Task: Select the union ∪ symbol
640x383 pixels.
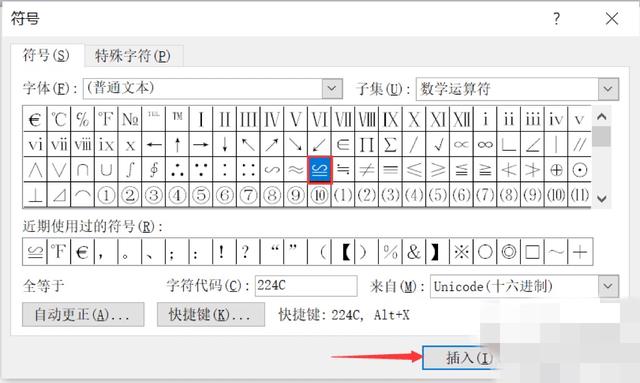Action: (106, 170)
